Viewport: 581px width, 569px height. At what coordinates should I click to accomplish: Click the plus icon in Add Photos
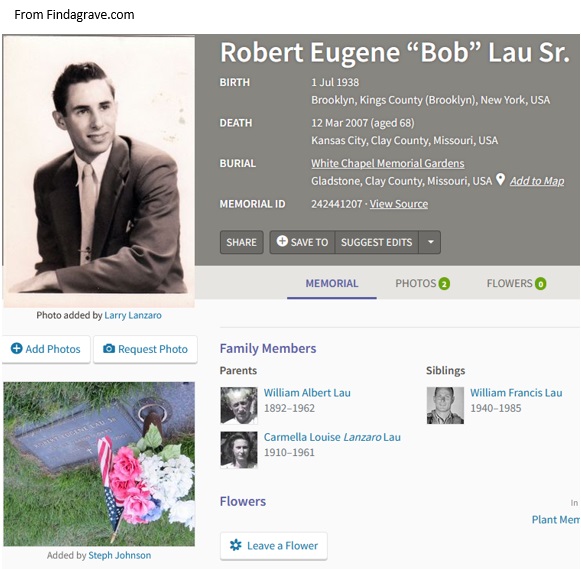16,349
